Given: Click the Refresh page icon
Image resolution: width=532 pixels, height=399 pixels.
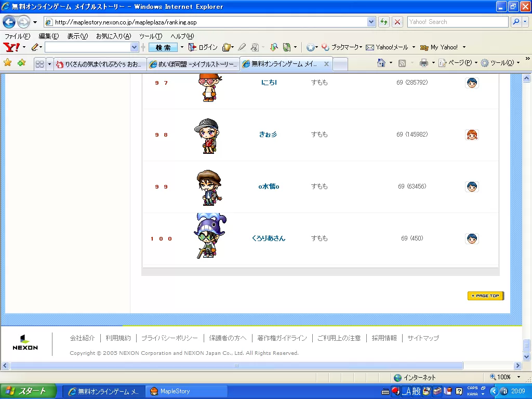Looking at the screenshot, I should pos(384,22).
